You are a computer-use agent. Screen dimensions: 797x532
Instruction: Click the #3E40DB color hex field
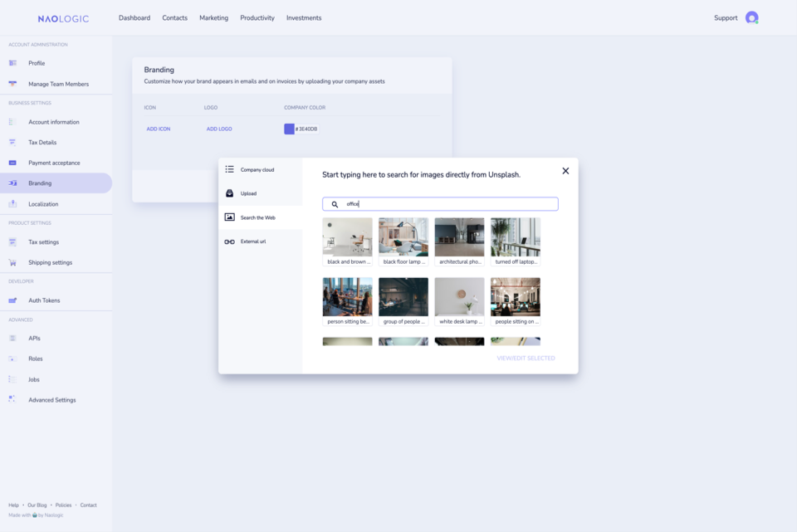(306, 129)
